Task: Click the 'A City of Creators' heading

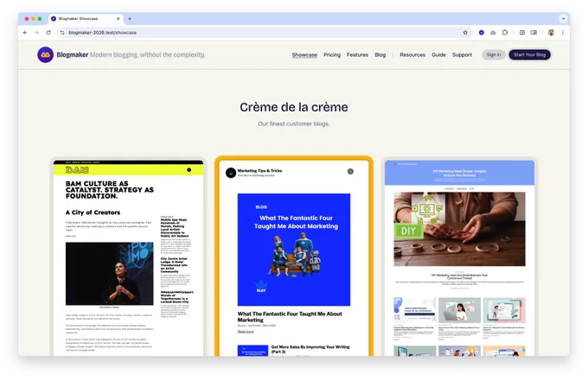Action: pyautogui.click(x=93, y=212)
